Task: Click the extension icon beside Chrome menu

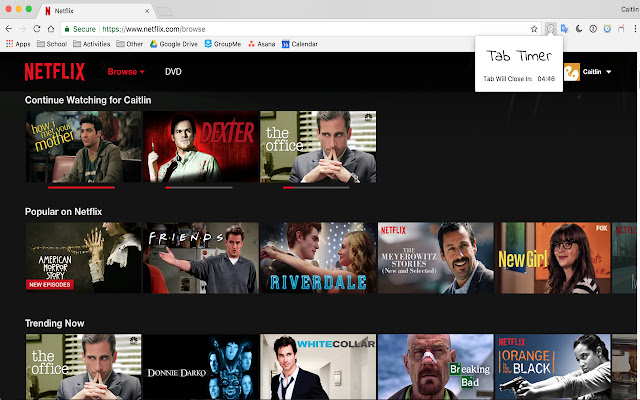Action: tap(621, 29)
